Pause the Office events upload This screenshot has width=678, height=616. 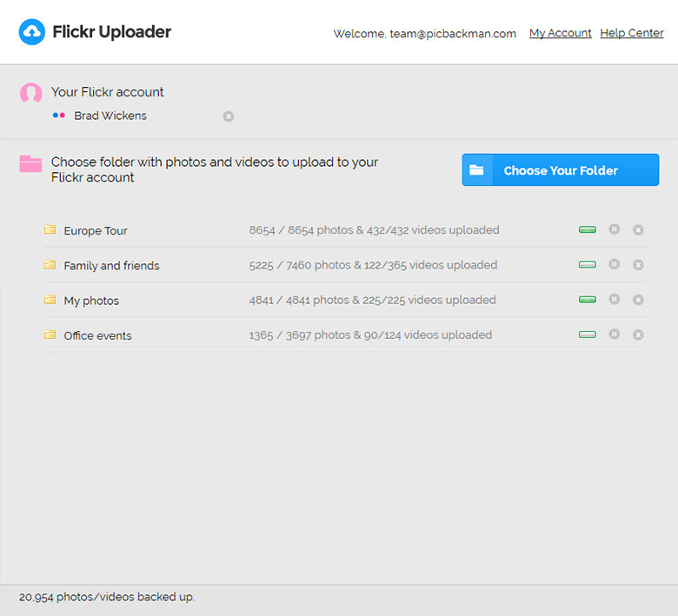(x=615, y=334)
